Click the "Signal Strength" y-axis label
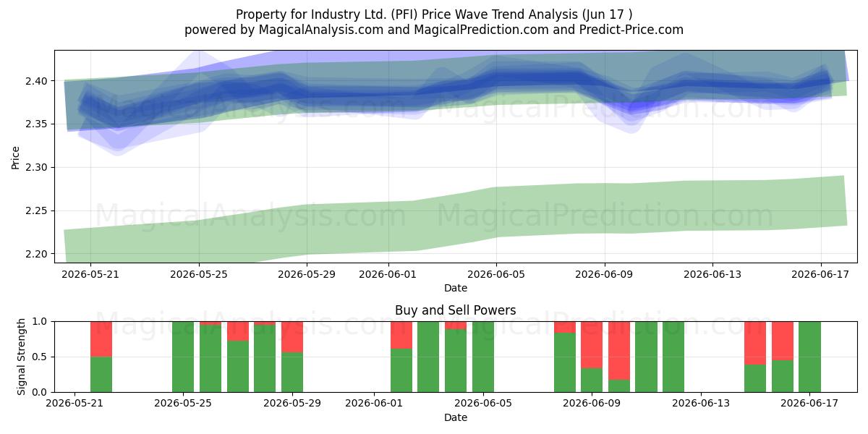 tap(21, 357)
